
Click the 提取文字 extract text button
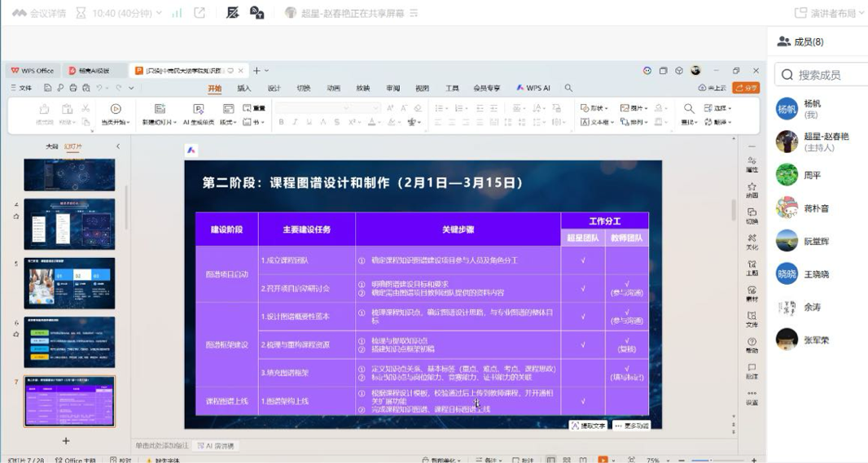point(588,426)
